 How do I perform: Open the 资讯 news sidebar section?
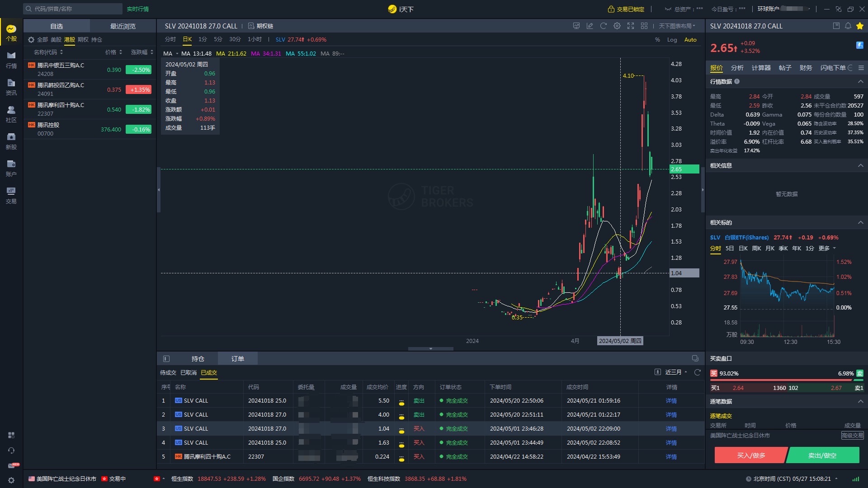pos(11,87)
